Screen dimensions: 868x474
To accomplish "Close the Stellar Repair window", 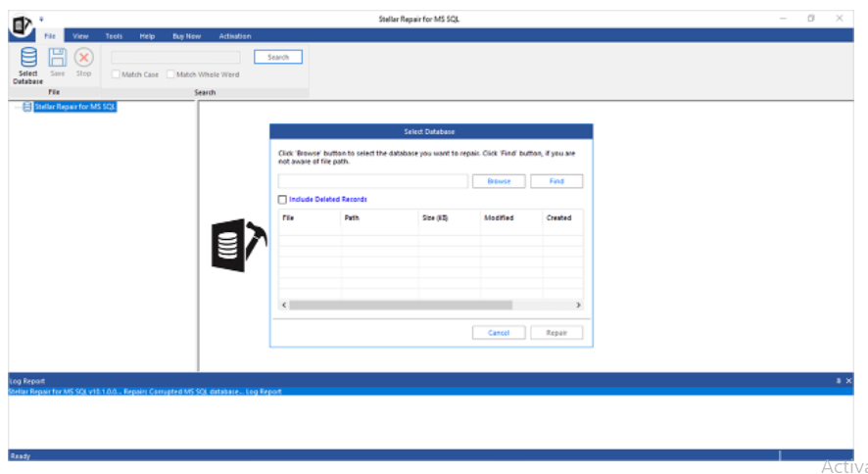I will coord(840,19).
